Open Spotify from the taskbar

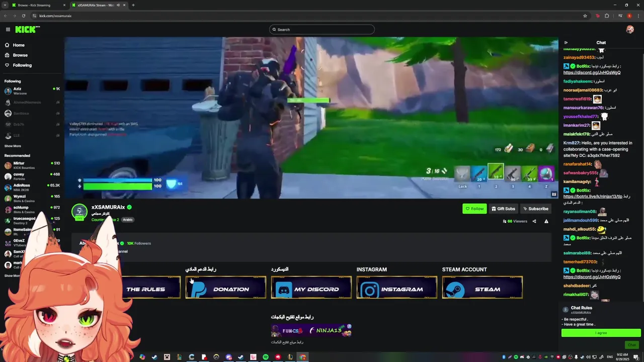(266, 357)
